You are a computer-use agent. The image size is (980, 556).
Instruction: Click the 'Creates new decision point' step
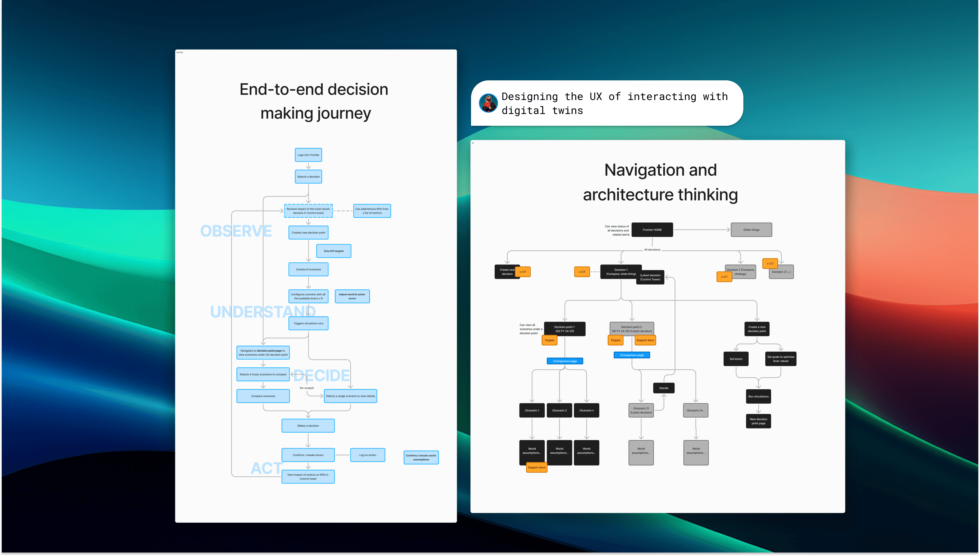[308, 233]
